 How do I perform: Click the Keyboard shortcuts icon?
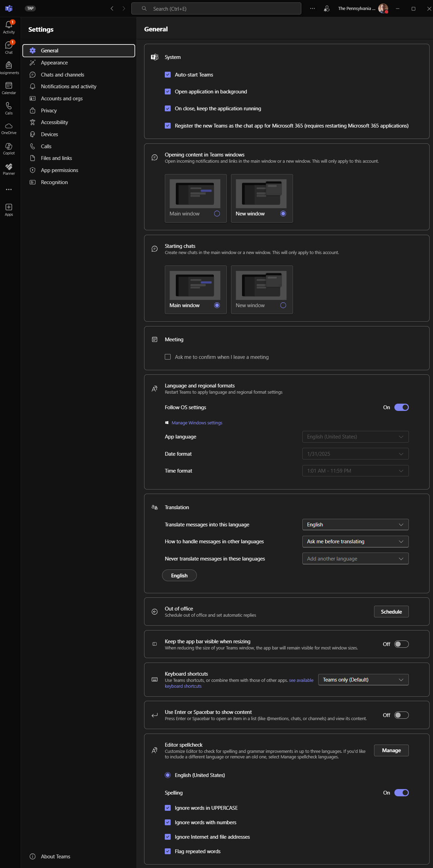coord(155,679)
